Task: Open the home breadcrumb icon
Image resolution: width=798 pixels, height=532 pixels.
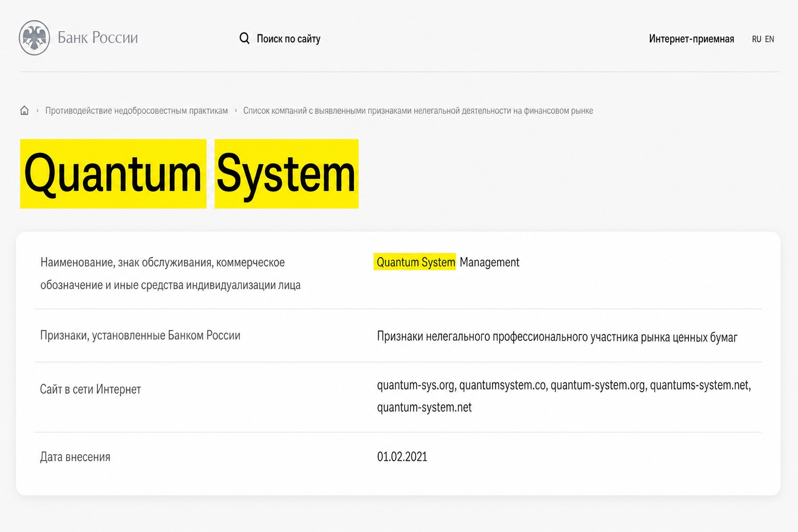Action: (24, 111)
